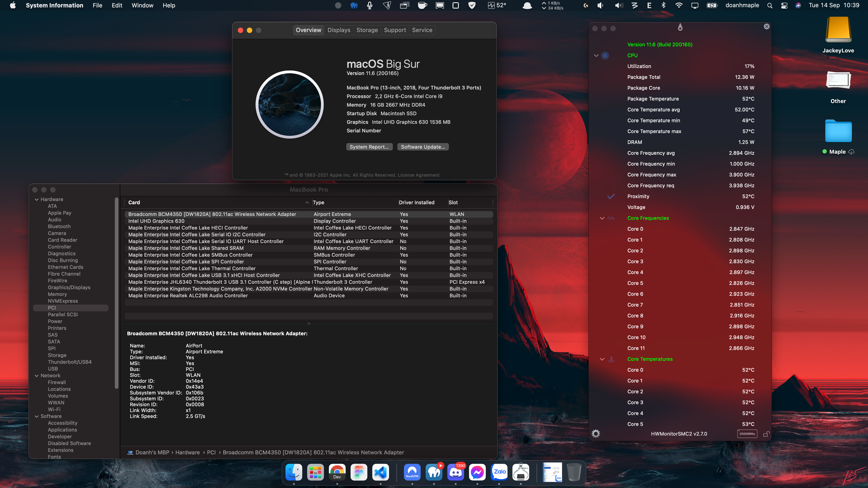The image size is (868, 488).
Task: Open Visual Studio Code from Dock
Action: (380, 472)
